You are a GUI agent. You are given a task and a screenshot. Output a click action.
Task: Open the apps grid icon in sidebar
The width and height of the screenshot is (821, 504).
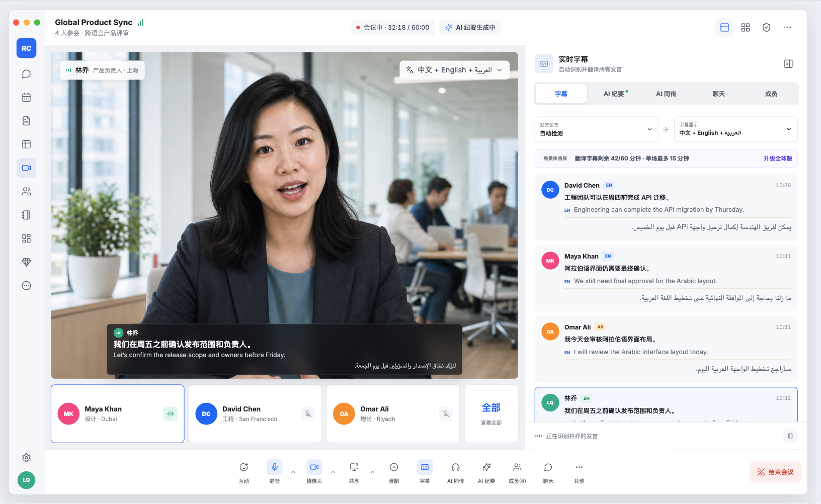click(x=26, y=238)
